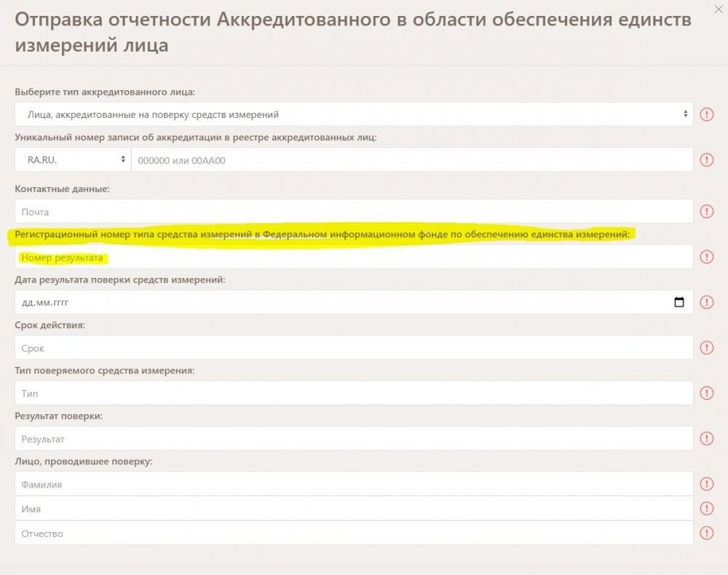
Task: Click the warning icon beside the Фамилия field
Action: coord(707,483)
